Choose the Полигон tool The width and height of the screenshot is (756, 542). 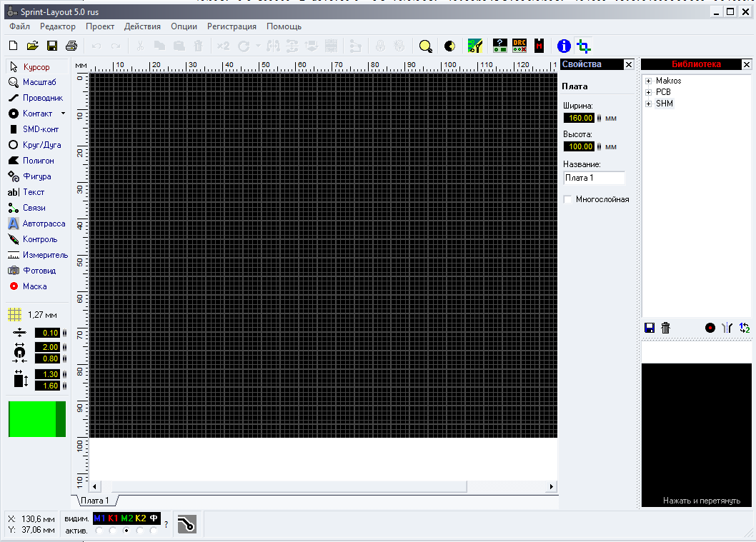[x=36, y=161]
